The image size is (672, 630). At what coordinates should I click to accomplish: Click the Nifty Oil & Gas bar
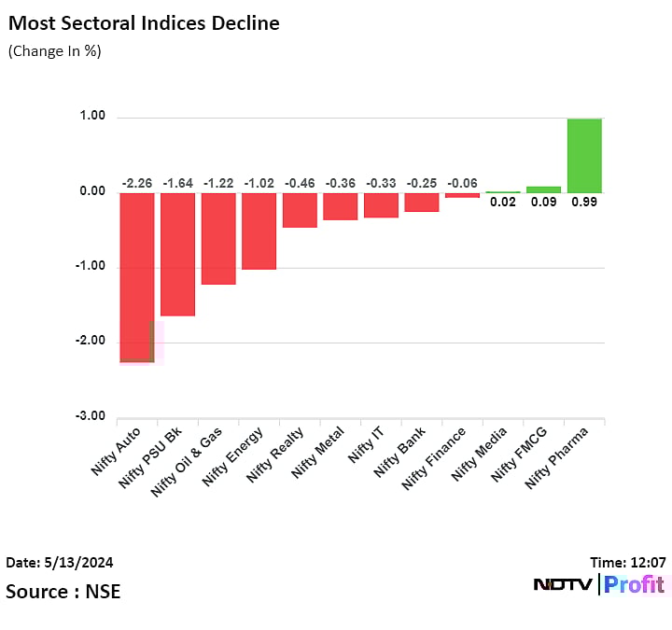coord(218,238)
